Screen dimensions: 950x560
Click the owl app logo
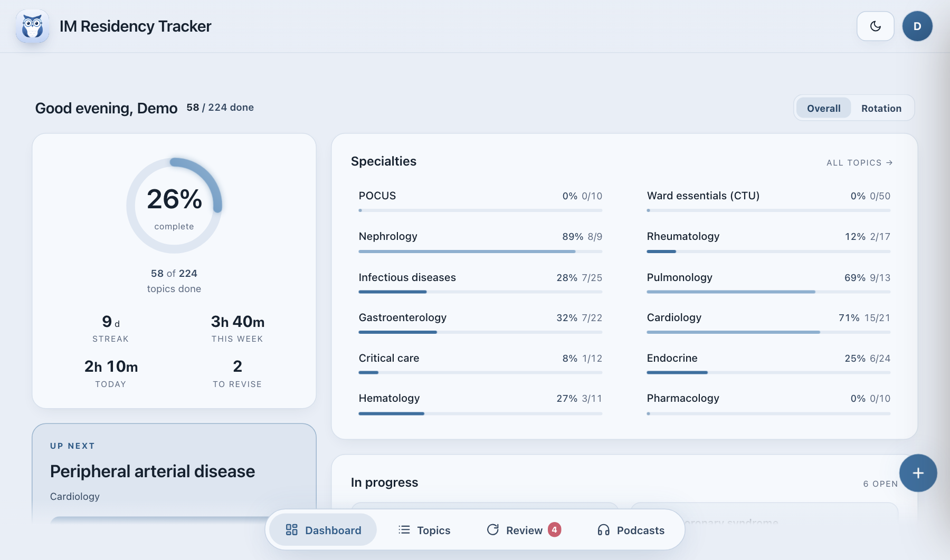tap(32, 26)
